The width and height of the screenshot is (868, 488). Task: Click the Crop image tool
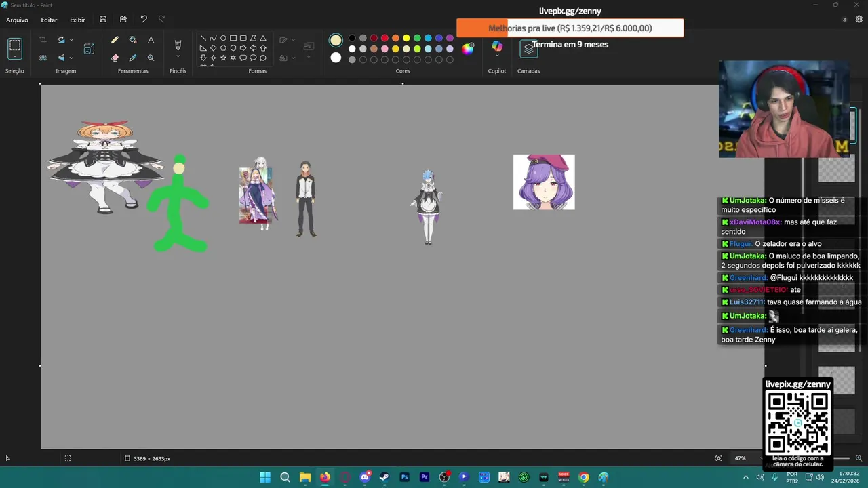click(43, 41)
